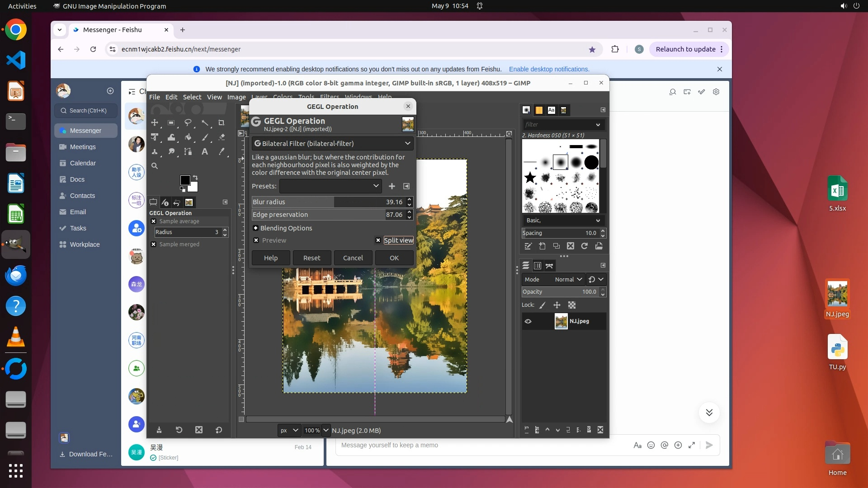This screenshot has height=488, width=868.
Task: Open the Select menu
Action: pos(192,97)
